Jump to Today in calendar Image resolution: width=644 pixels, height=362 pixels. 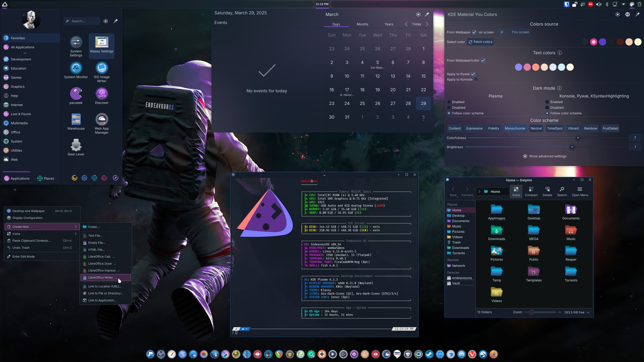[416, 24]
